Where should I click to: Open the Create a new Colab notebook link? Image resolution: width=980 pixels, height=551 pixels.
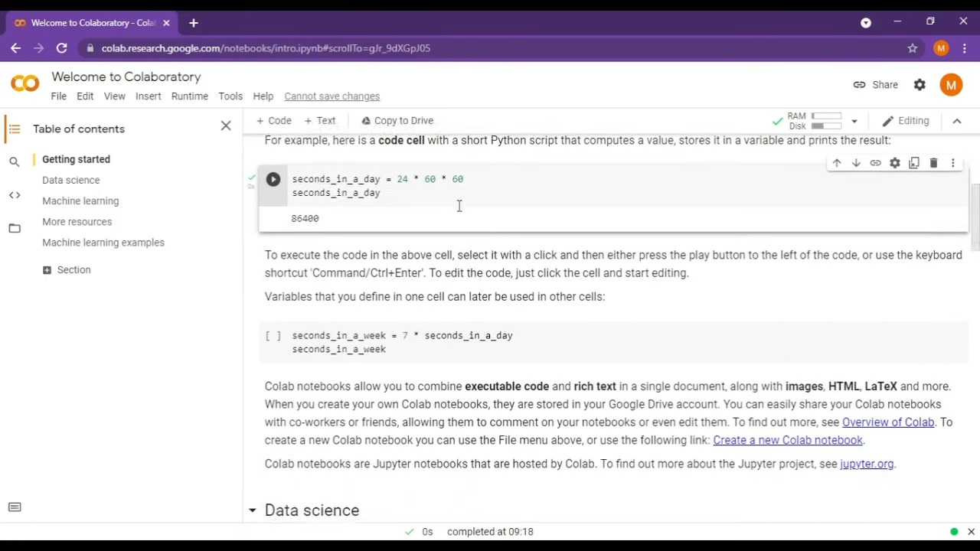point(787,440)
